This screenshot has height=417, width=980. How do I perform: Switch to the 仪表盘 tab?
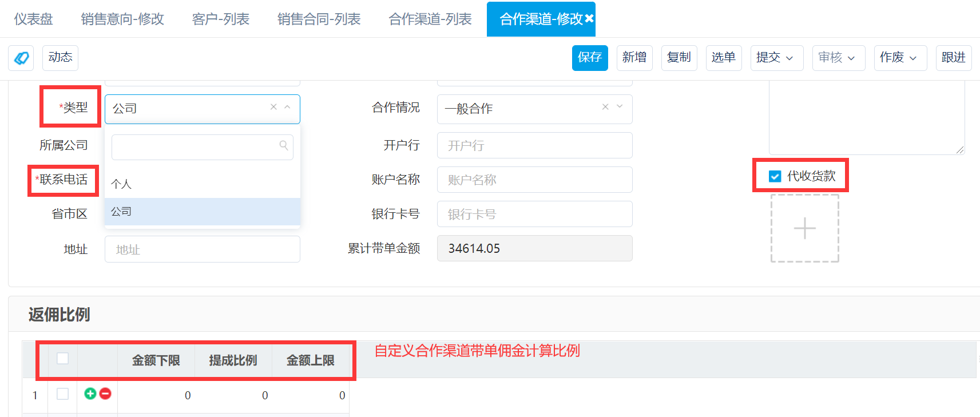(x=33, y=19)
